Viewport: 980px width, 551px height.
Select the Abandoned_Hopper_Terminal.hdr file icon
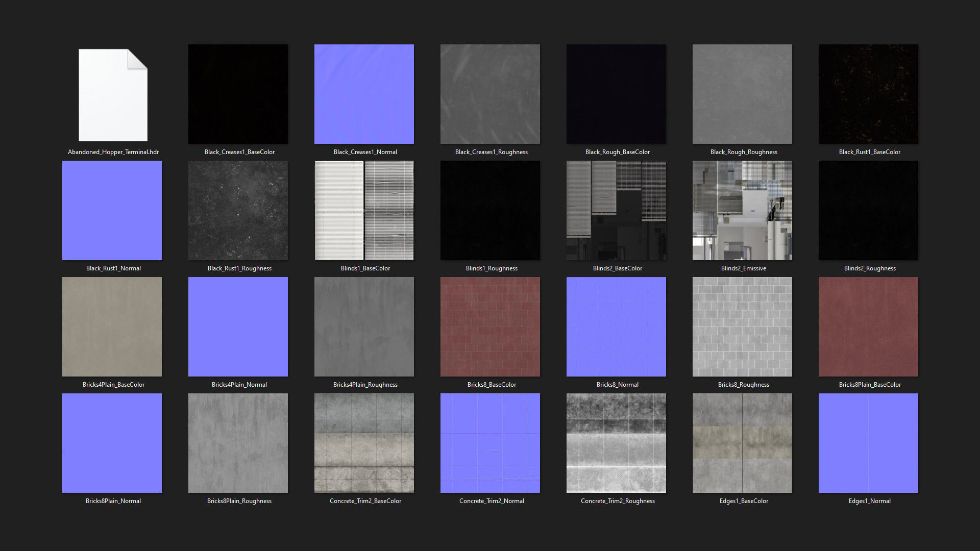coord(113,95)
